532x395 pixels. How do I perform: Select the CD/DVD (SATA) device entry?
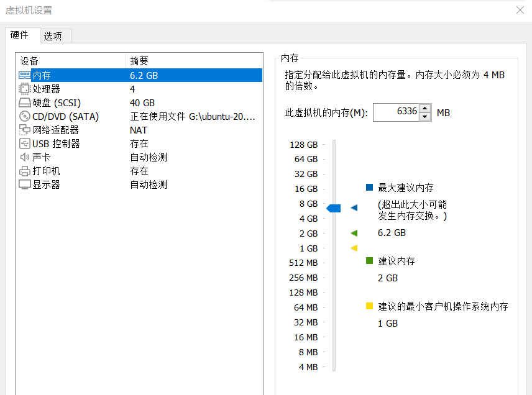coord(55,116)
